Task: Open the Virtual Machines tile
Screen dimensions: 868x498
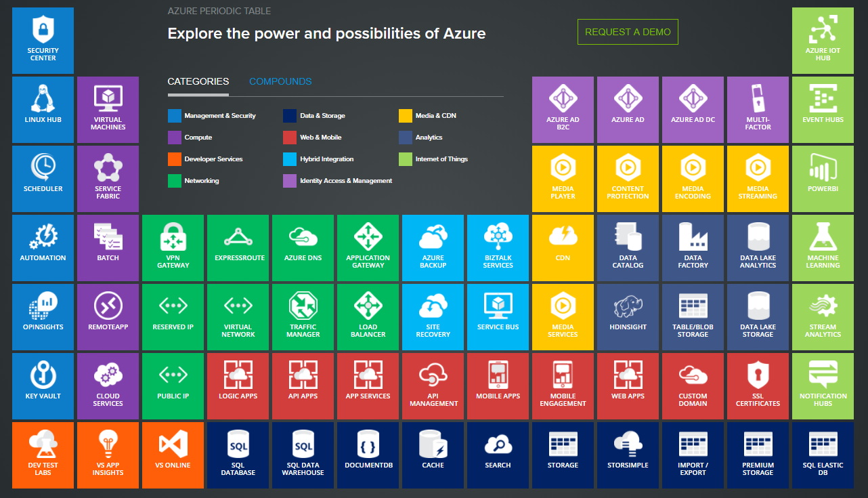Action: 108,109
